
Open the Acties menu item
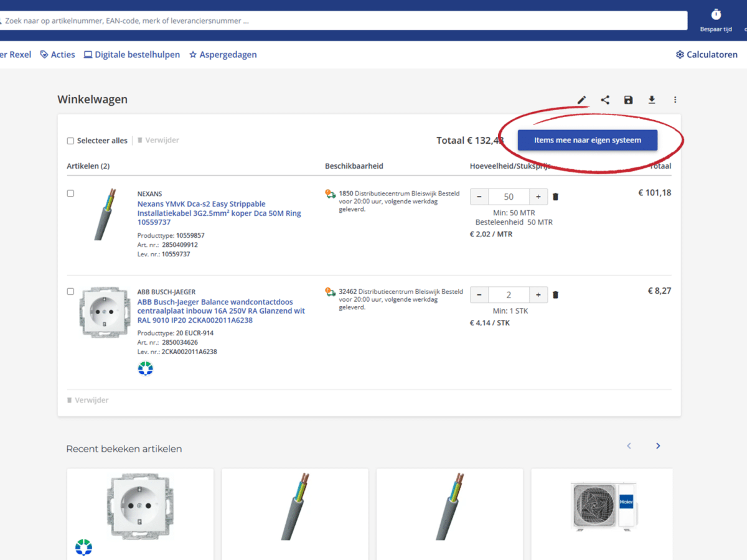click(x=57, y=54)
